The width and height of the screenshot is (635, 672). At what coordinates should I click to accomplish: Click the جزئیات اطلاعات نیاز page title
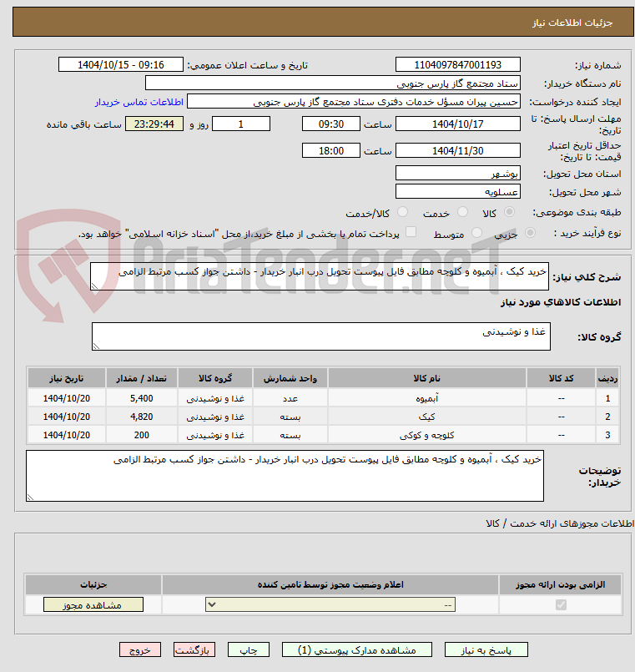click(572, 23)
